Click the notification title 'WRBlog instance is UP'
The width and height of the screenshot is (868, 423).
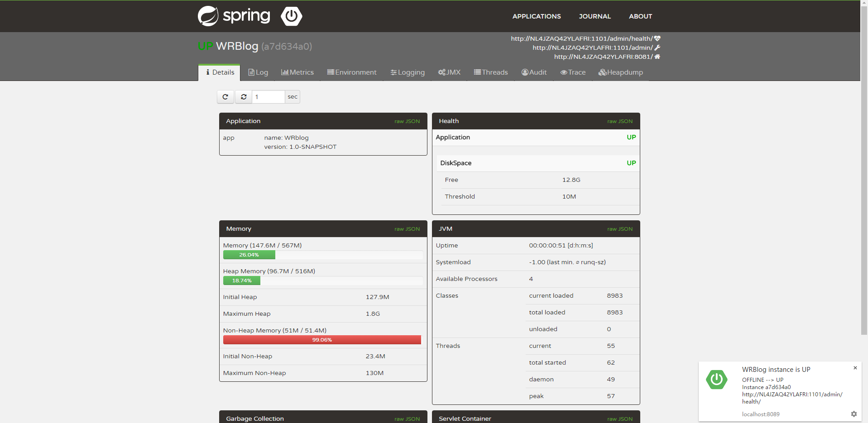click(x=776, y=370)
